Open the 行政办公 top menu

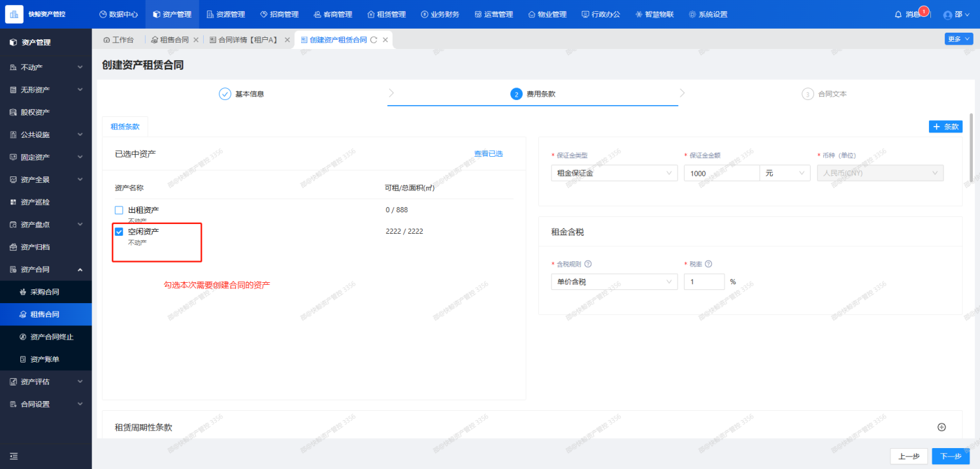pyautogui.click(x=600, y=14)
